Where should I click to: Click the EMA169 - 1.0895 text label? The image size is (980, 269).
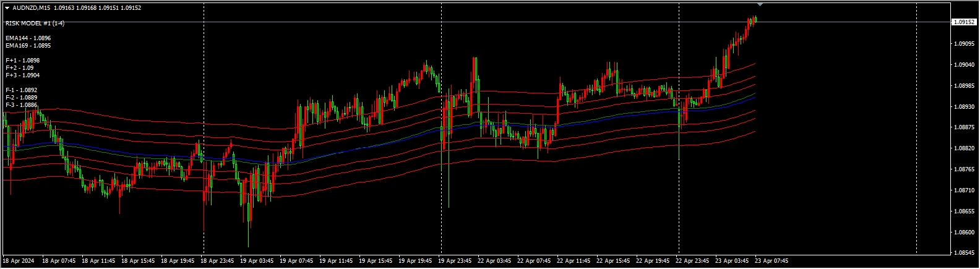[28, 46]
